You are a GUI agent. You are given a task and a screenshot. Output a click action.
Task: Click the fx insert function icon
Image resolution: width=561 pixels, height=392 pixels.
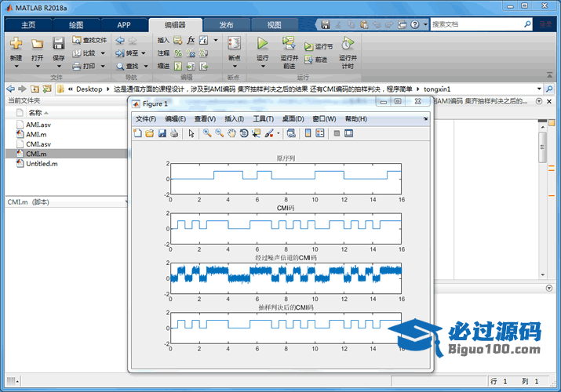[x=191, y=40]
